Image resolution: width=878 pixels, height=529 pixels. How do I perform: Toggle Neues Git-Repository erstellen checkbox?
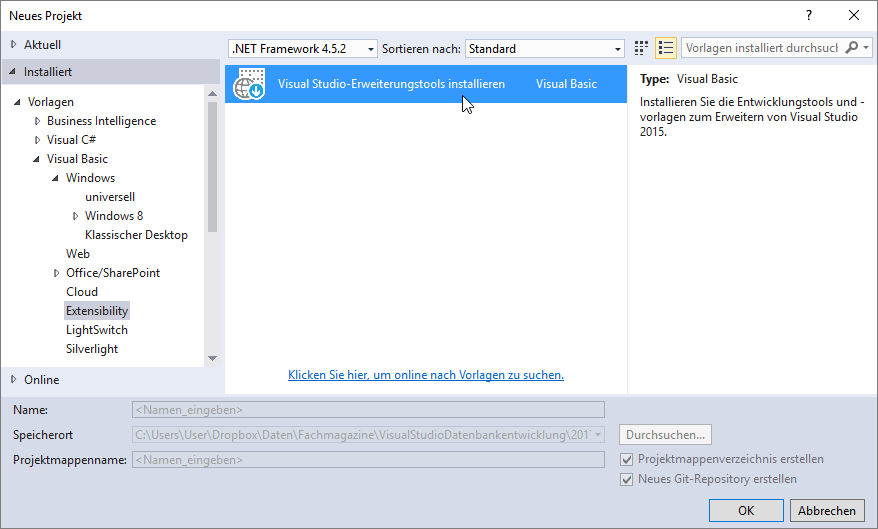[x=627, y=479]
